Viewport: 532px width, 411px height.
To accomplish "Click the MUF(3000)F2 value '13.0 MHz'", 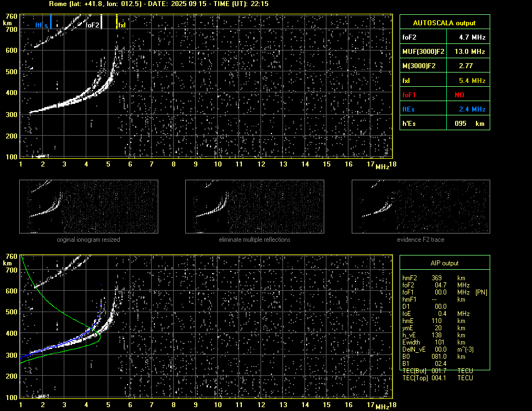I will click(469, 52).
